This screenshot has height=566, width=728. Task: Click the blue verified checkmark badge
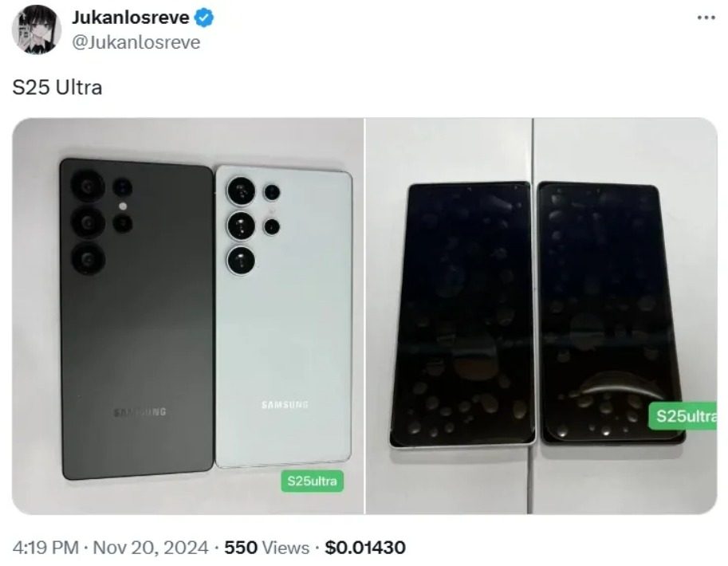click(x=204, y=18)
